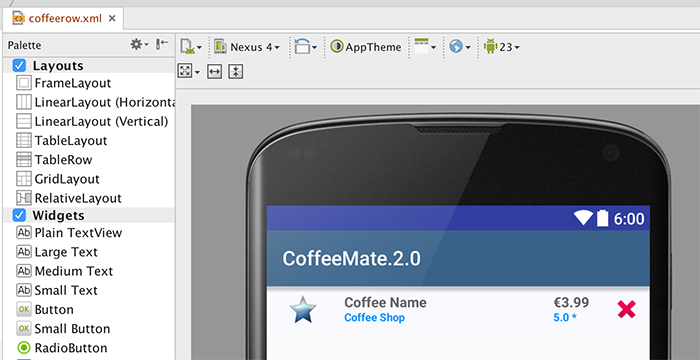Click the AppTheme theme button

point(366,47)
